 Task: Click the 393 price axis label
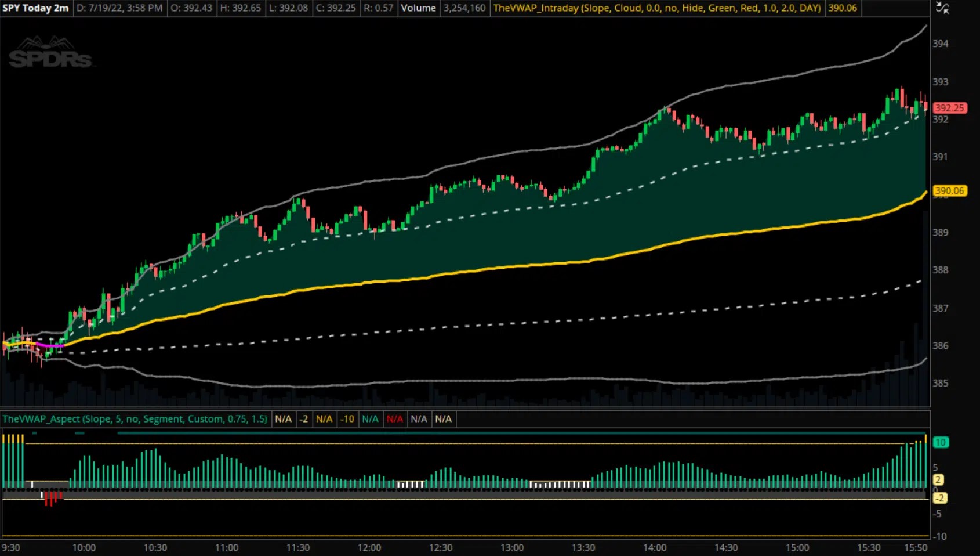(941, 82)
